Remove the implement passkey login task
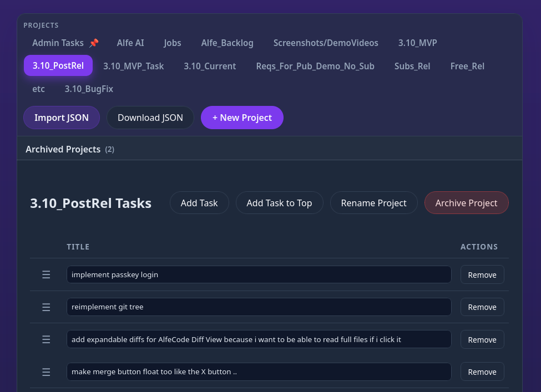Viewport: 541px width, 392px height. [x=482, y=274]
